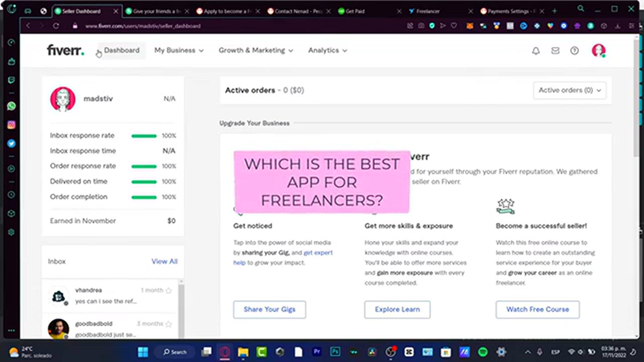Click the taskbar clock and date
The width and height of the screenshot is (644, 362).
[x=613, y=352]
